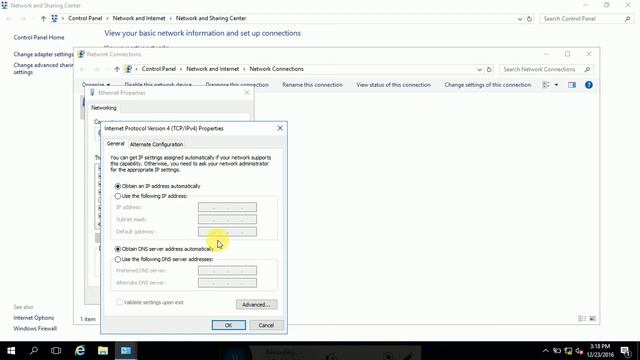Viewport: 640px width, 360px height.
Task: Close the TCP/IPv4 Properties dialog
Action: click(280, 128)
